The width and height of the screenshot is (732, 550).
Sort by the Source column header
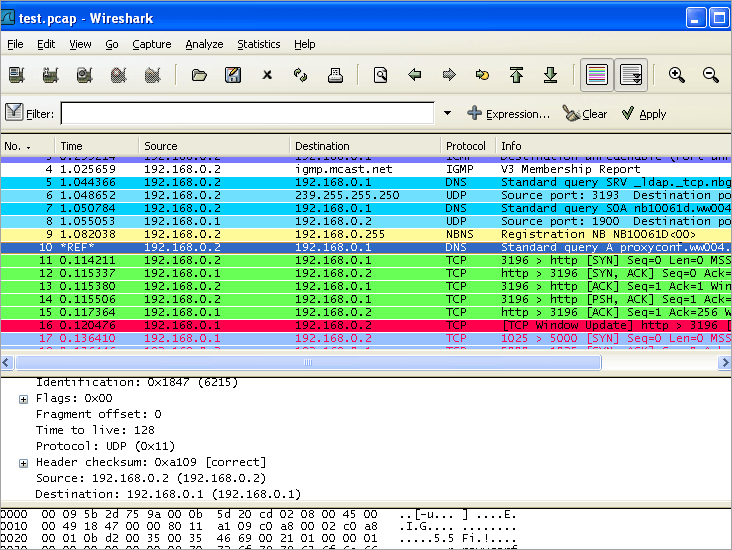point(214,146)
